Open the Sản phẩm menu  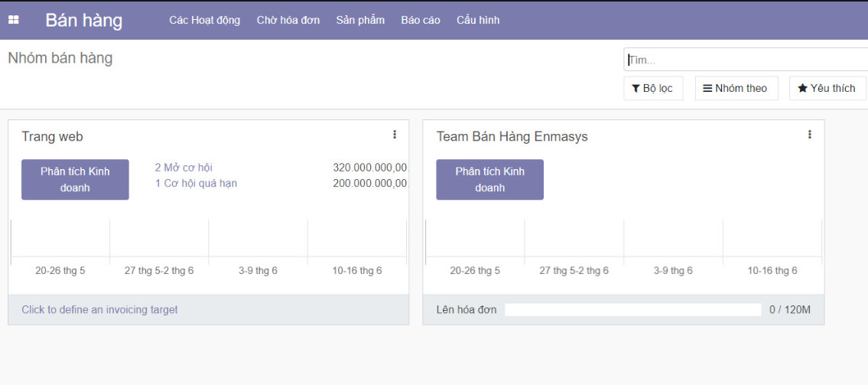[x=360, y=20]
